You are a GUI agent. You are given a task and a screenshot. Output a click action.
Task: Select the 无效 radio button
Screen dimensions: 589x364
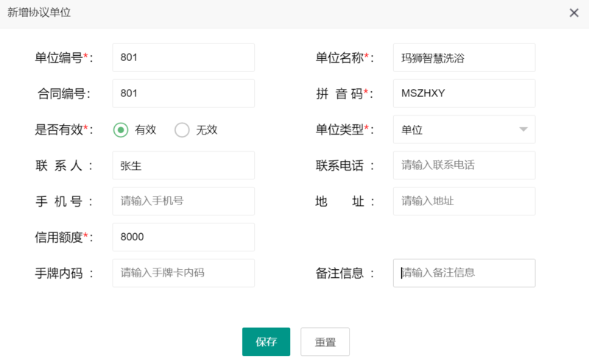click(x=182, y=130)
